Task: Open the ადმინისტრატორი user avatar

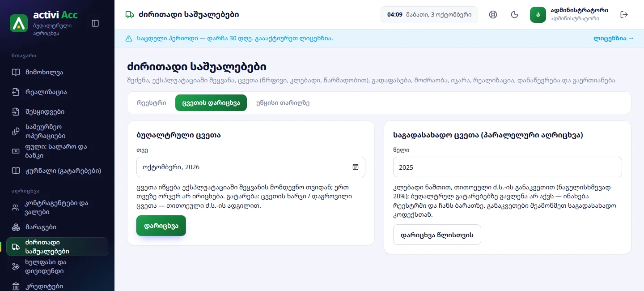Action: pos(538,15)
